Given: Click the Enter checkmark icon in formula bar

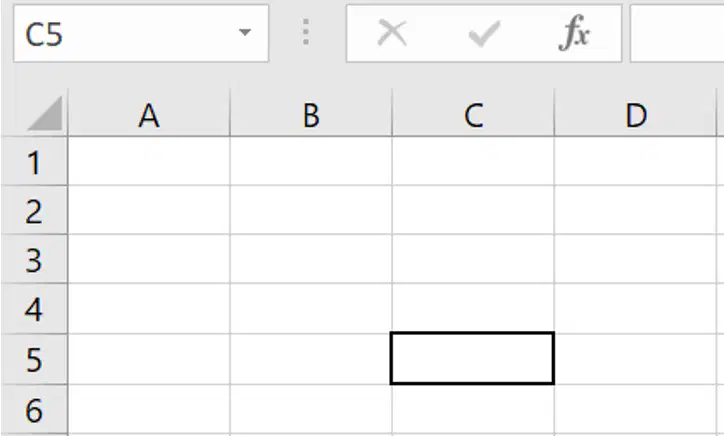Looking at the screenshot, I should [x=484, y=33].
